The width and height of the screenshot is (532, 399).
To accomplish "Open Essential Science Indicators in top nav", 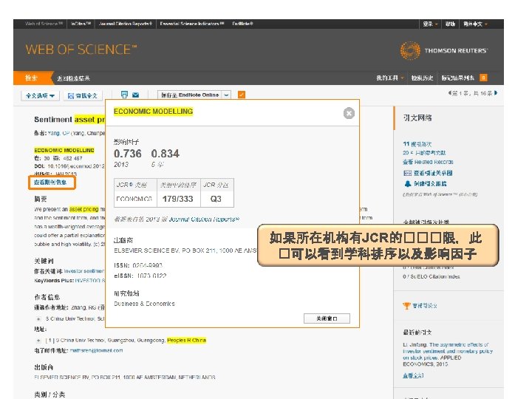I will click(192, 24).
